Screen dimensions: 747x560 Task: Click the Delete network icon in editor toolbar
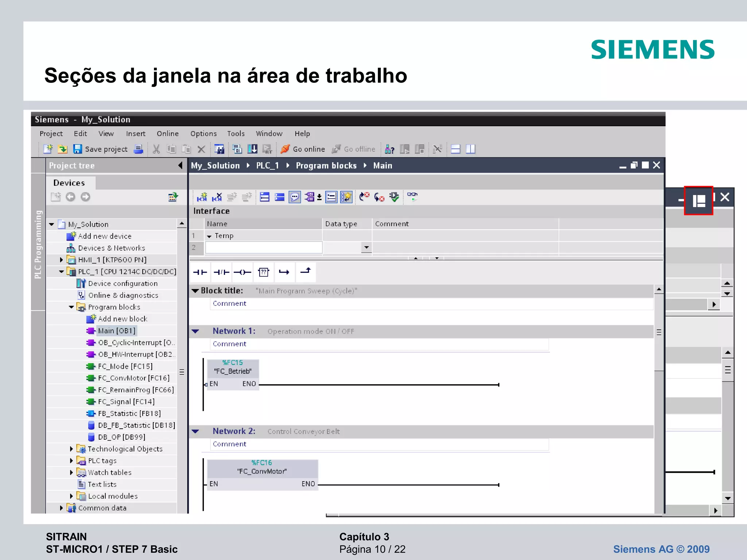coord(217,197)
